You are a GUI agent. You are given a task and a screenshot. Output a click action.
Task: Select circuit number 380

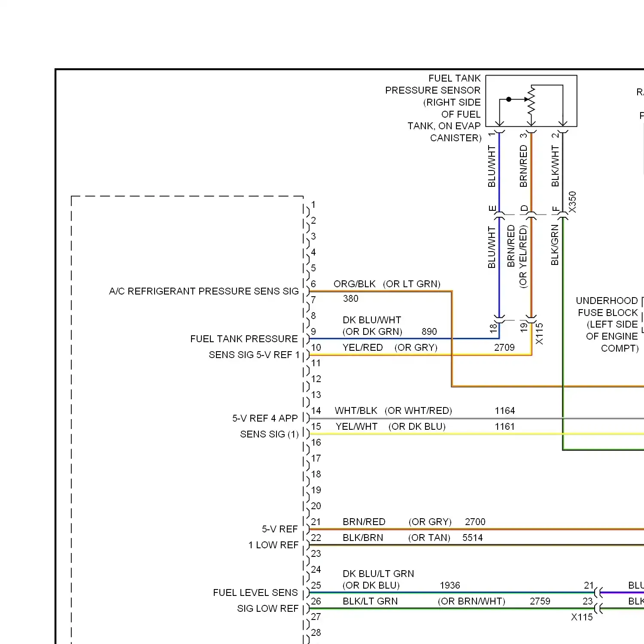tap(351, 298)
